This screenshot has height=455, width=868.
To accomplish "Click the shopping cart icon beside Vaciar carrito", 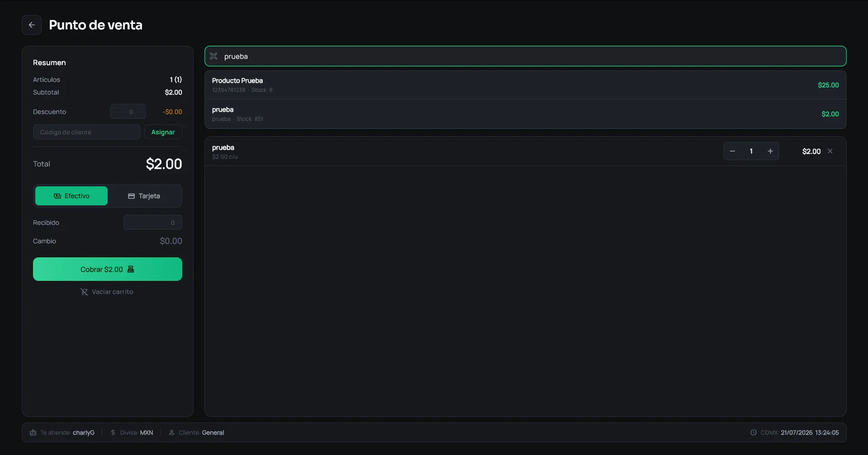I will pyautogui.click(x=84, y=292).
